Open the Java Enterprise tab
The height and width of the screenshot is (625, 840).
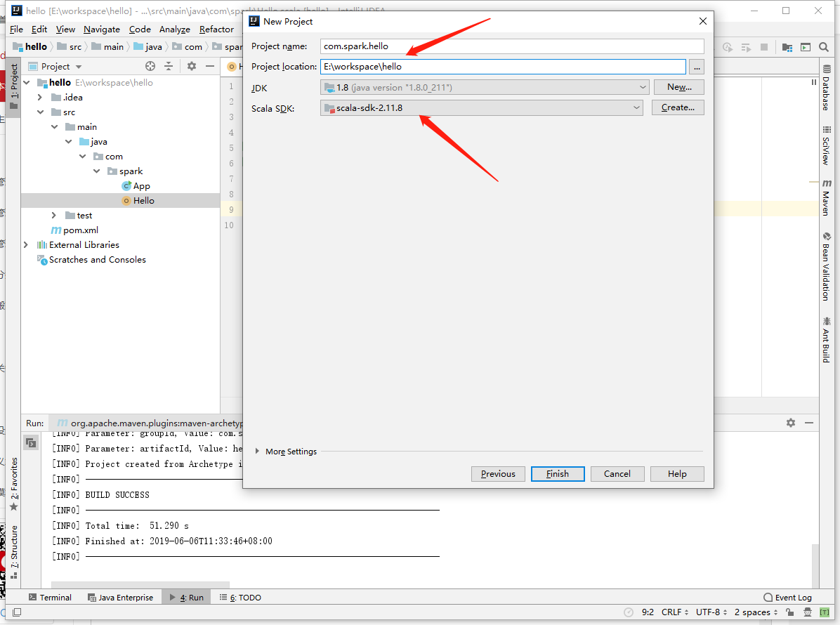121,597
